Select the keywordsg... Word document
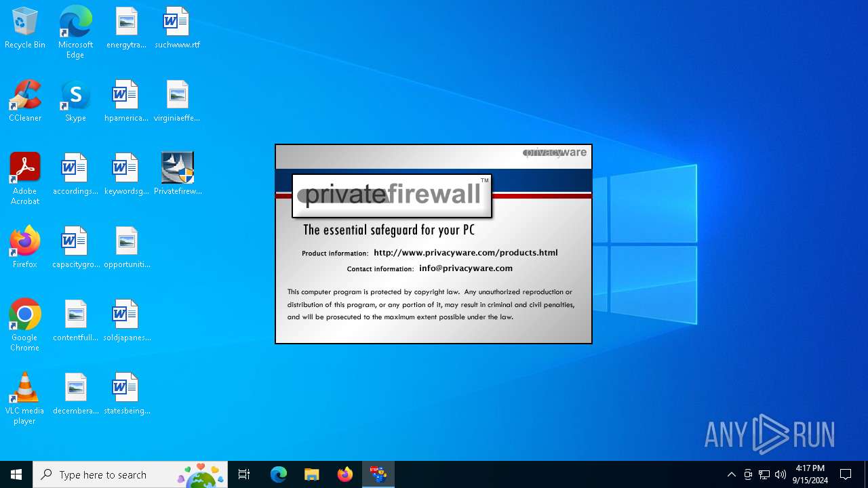Image resolution: width=868 pixels, height=488 pixels. [x=126, y=175]
